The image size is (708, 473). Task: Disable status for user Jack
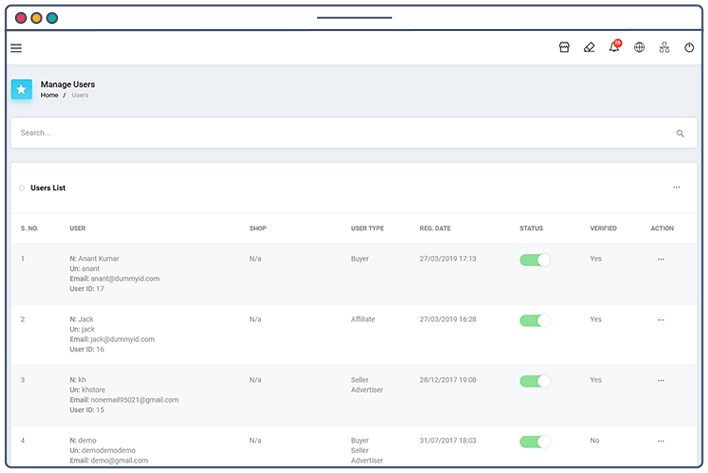pyautogui.click(x=535, y=321)
